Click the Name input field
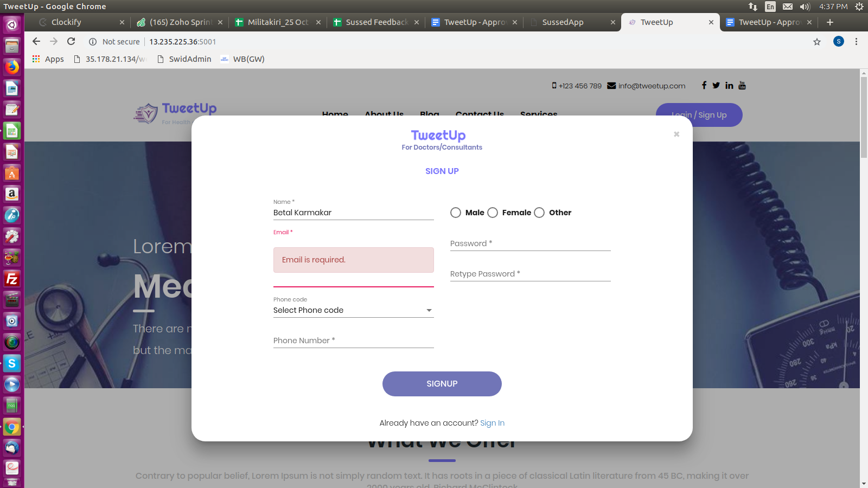The width and height of the screenshot is (868, 488). click(x=354, y=213)
